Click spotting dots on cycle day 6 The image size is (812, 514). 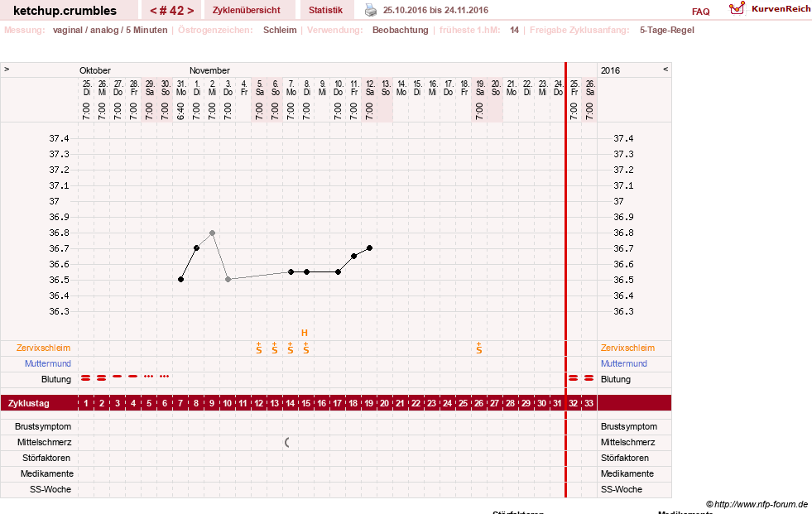(165, 377)
